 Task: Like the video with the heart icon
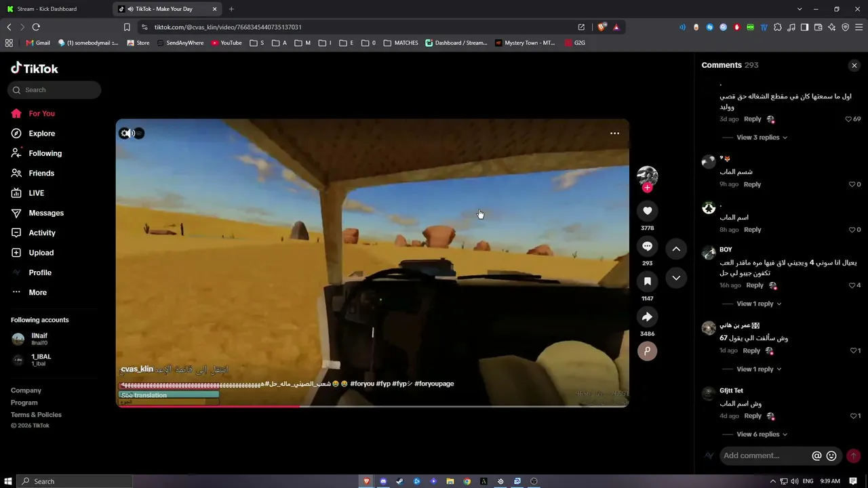pos(647,211)
